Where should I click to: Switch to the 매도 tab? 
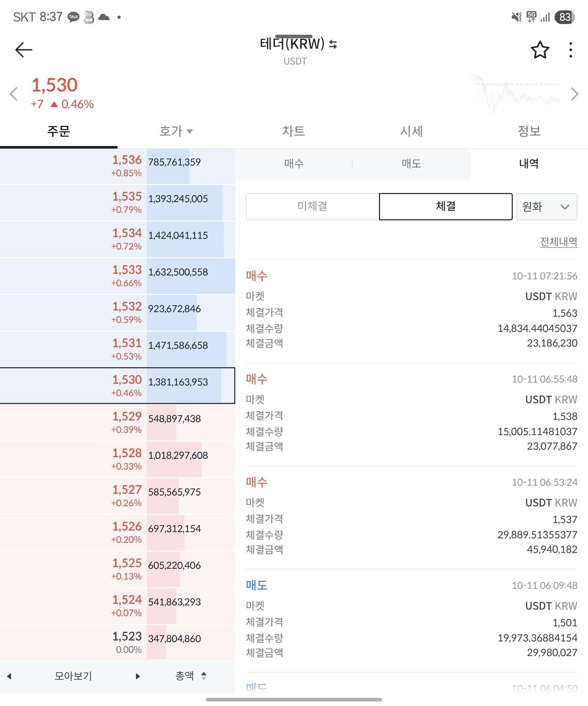point(411,164)
